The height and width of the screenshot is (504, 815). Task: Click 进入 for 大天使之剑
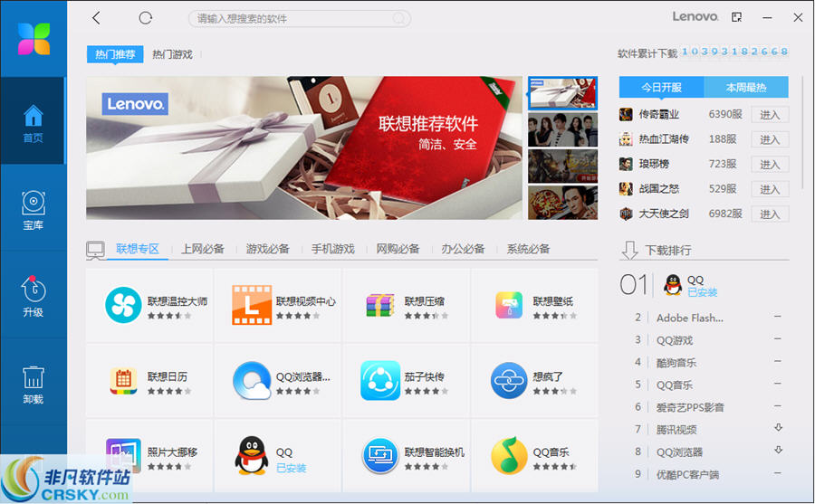coord(770,214)
